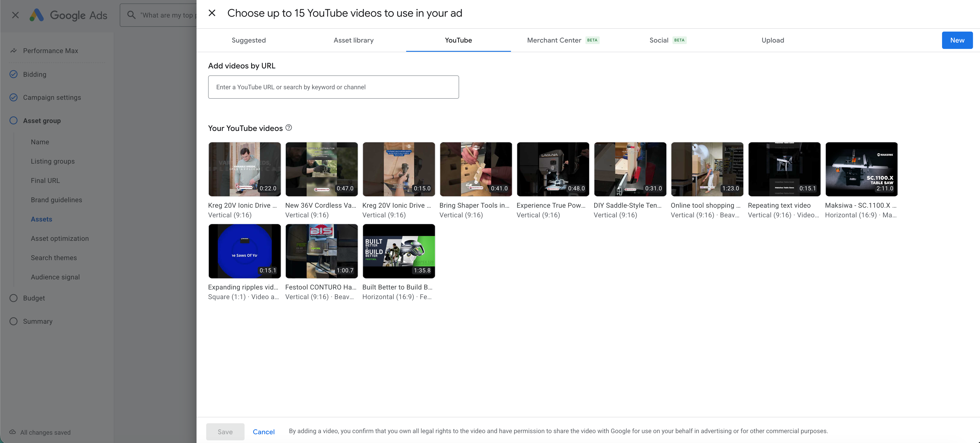
Task: Cancel the video selection
Action: [264, 432]
